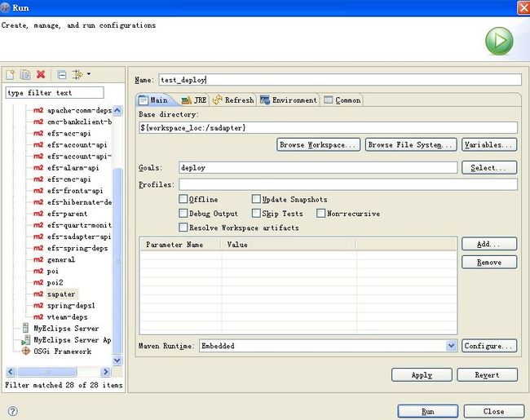Viewport: 530px width, 420px height.
Task: Click the Variables button
Action: (x=489, y=144)
